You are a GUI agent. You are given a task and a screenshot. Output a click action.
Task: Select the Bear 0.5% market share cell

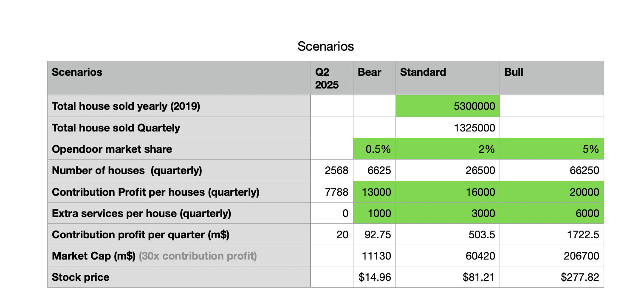pos(374,149)
